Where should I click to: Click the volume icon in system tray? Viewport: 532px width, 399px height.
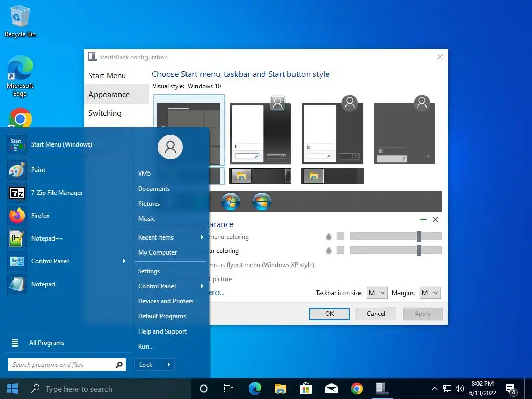pos(460,389)
